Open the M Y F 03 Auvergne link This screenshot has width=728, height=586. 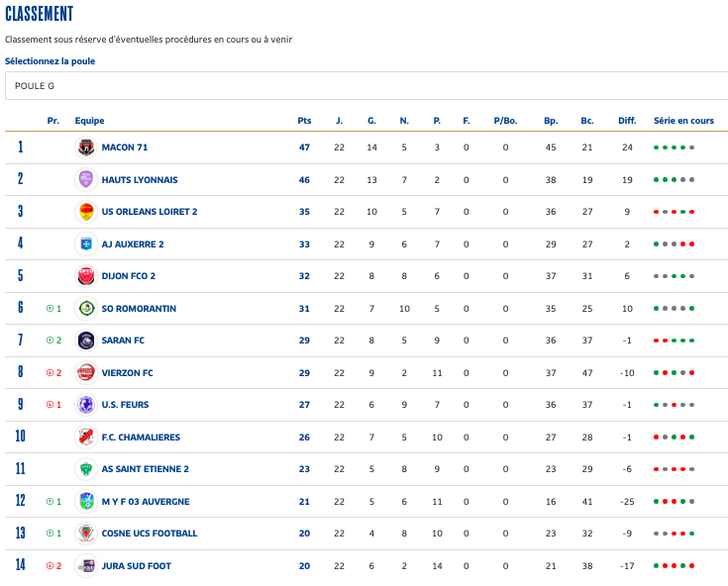click(x=145, y=501)
